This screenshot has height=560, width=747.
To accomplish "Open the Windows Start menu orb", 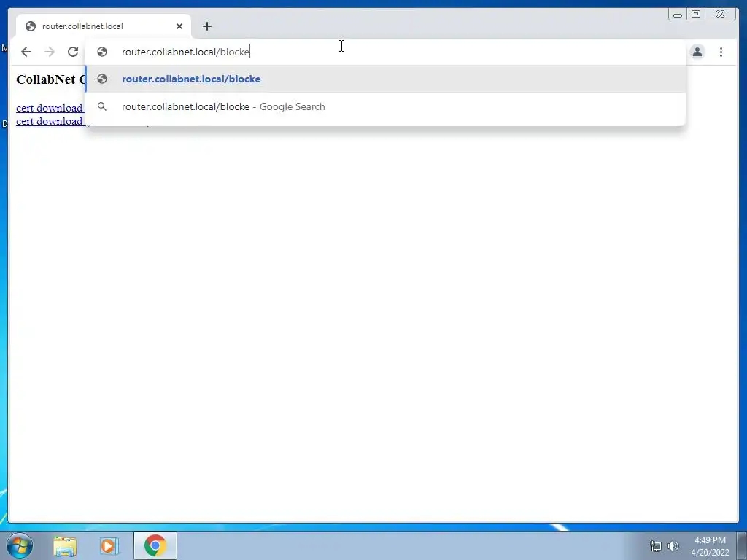I will [20, 545].
